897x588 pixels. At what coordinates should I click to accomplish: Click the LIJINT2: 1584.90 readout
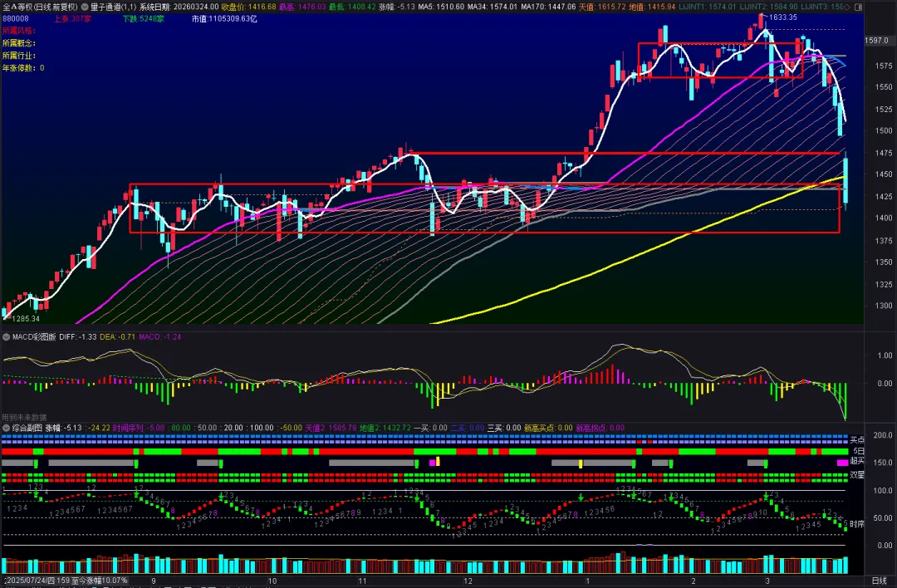tap(769, 7)
